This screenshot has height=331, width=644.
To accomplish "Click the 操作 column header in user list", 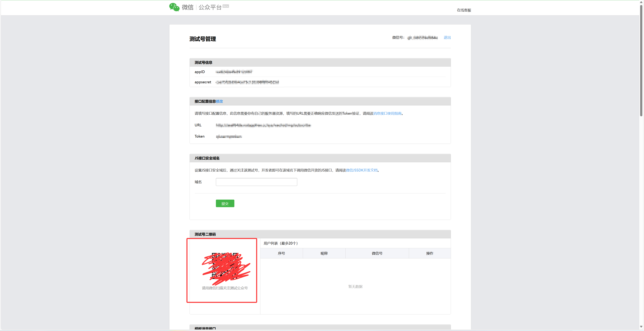I will coord(429,253).
